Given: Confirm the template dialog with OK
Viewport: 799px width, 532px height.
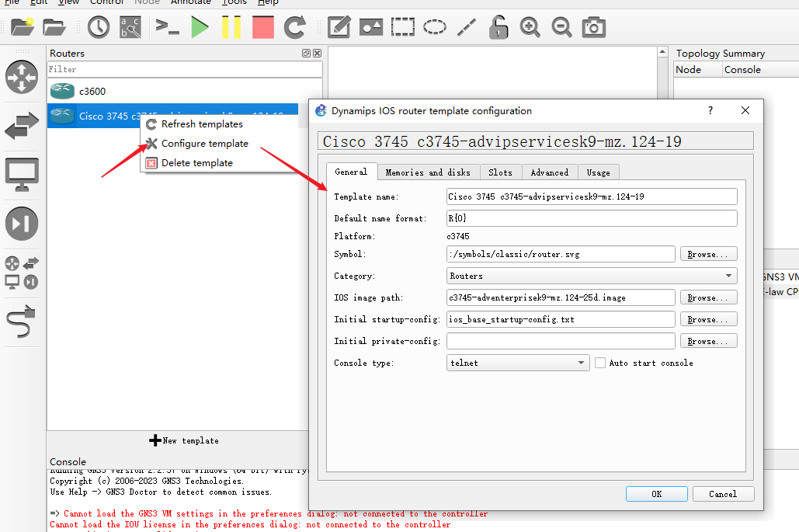Looking at the screenshot, I should [656, 494].
